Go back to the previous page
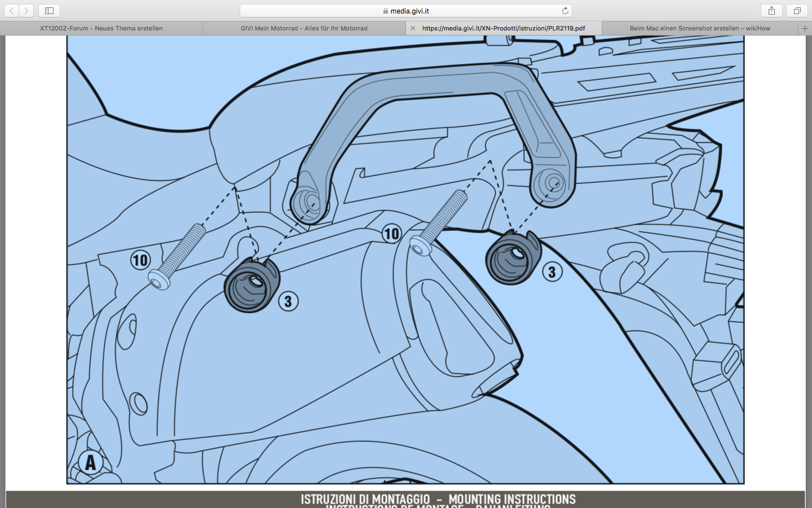This screenshot has width=812, height=508. pyautogui.click(x=12, y=11)
